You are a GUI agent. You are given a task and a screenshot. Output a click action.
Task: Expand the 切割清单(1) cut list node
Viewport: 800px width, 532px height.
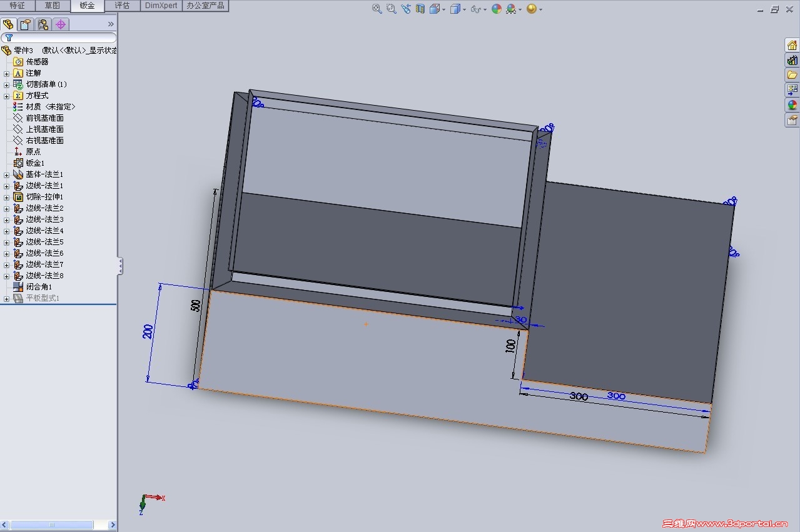pos(6,84)
